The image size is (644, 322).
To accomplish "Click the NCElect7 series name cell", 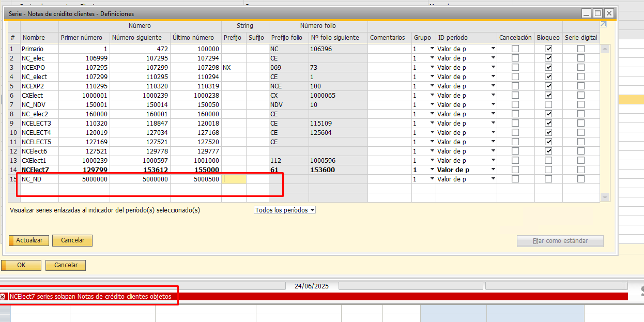I will point(39,170).
